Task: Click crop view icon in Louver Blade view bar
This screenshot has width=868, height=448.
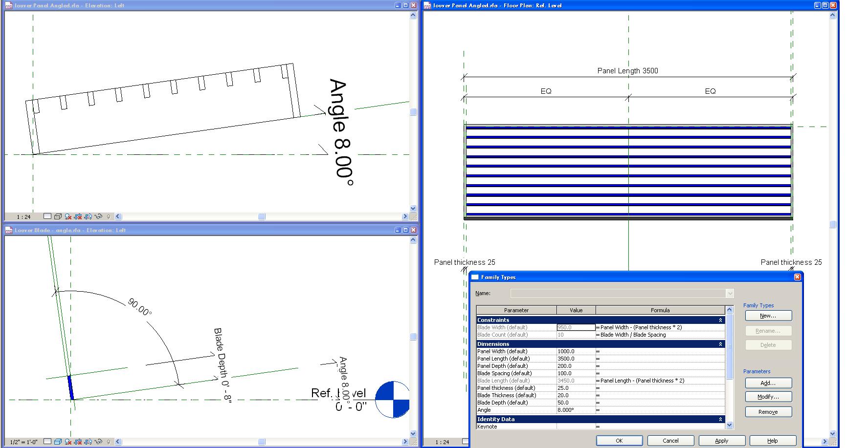Action: 78,442
